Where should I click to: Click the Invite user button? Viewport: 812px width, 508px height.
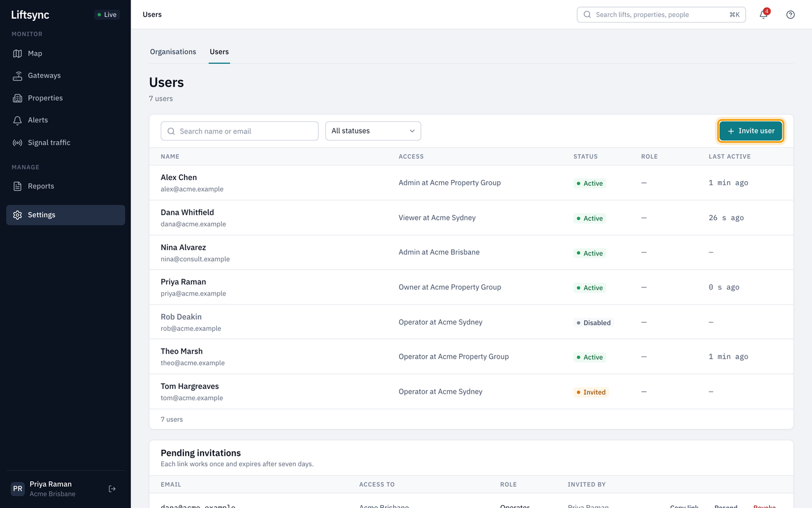pos(751,131)
